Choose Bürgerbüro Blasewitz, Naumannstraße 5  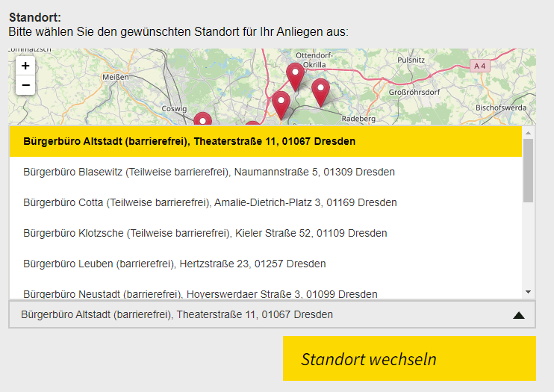pos(266,172)
